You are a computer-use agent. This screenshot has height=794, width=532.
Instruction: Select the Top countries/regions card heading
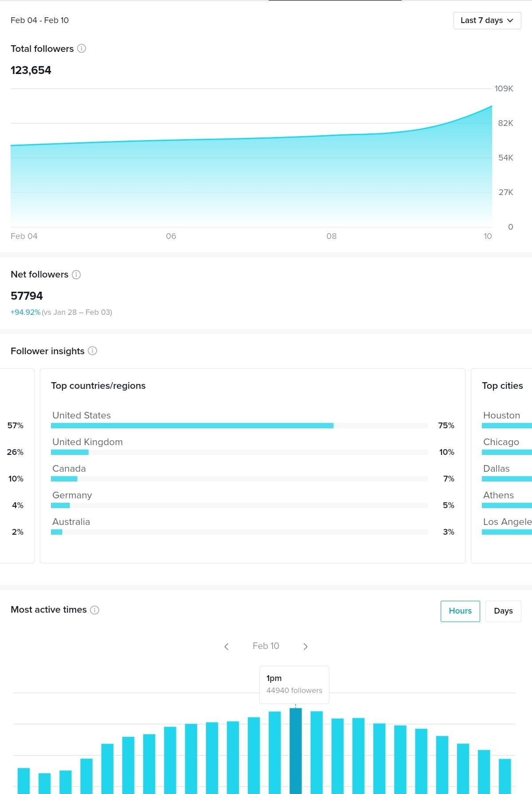(98, 386)
